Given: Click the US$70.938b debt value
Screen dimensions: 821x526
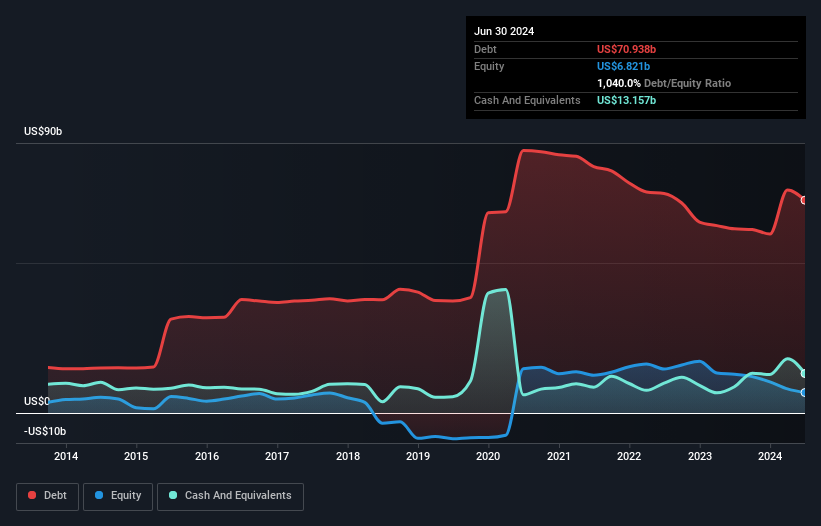Looking at the screenshot, I should [x=626, y=49].
